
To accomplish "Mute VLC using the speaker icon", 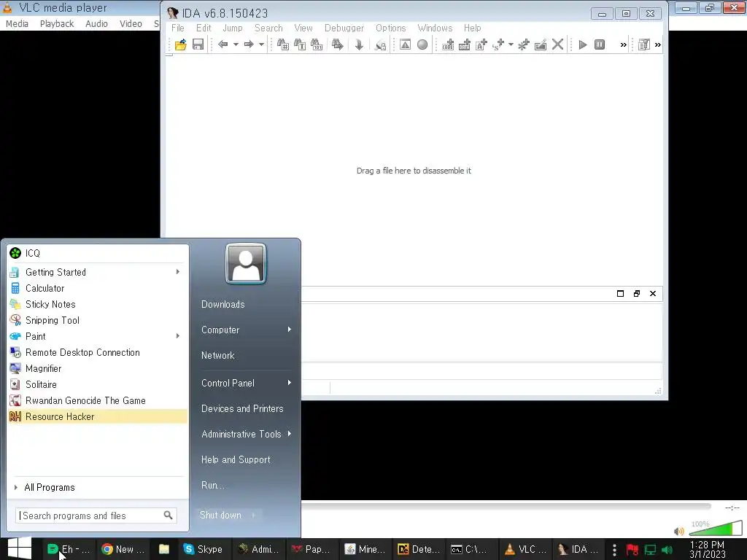I will (x=679, y=531).
